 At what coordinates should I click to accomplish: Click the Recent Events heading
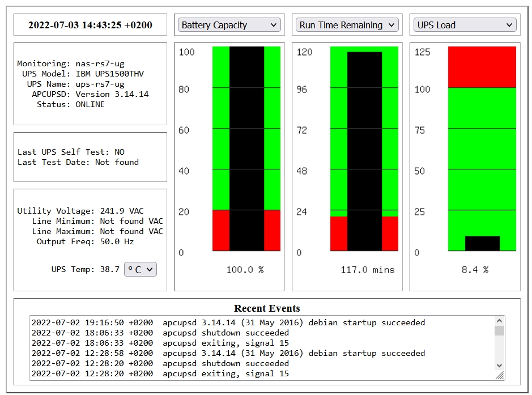(266, 308)
